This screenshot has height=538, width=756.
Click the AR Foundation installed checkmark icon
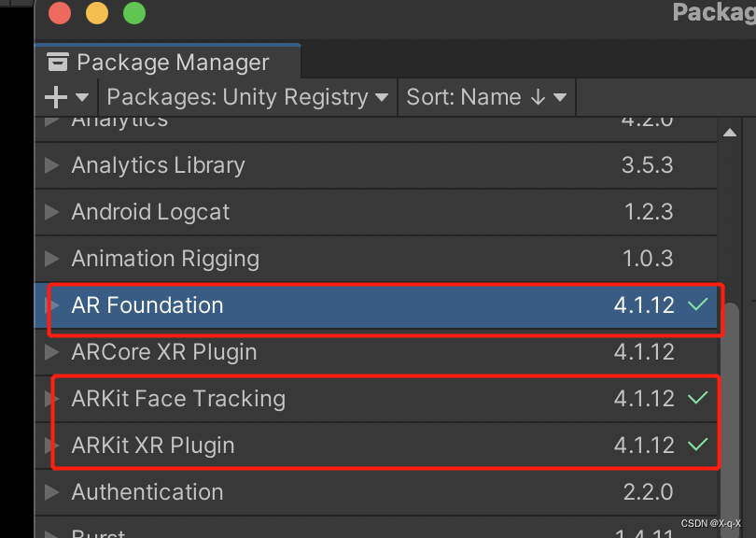pos(697,304)
